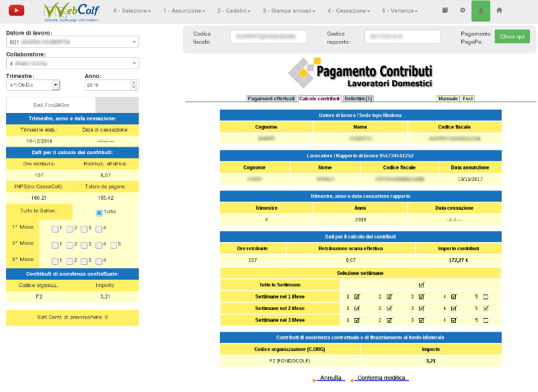538x392 pixels.
Task: Check week 5 of '2° Mese' in left panel
Action: [114, 245]
